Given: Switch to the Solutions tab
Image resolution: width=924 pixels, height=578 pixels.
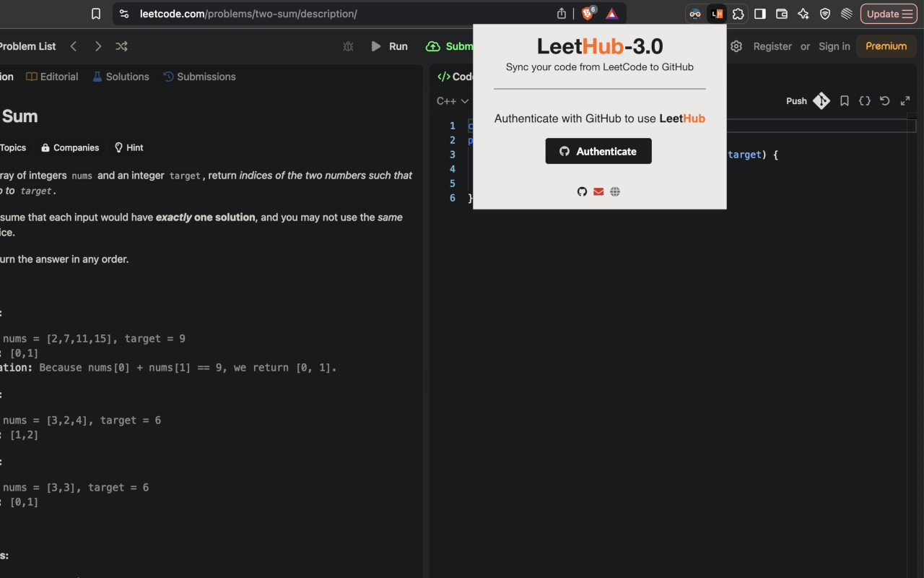Looking at the screenshot, I should [x=121, y=77].
